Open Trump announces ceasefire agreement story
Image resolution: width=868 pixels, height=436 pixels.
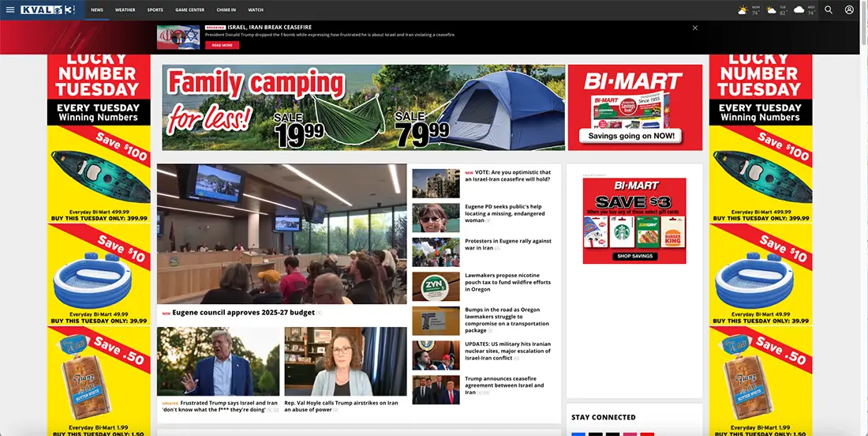(504, 385)
